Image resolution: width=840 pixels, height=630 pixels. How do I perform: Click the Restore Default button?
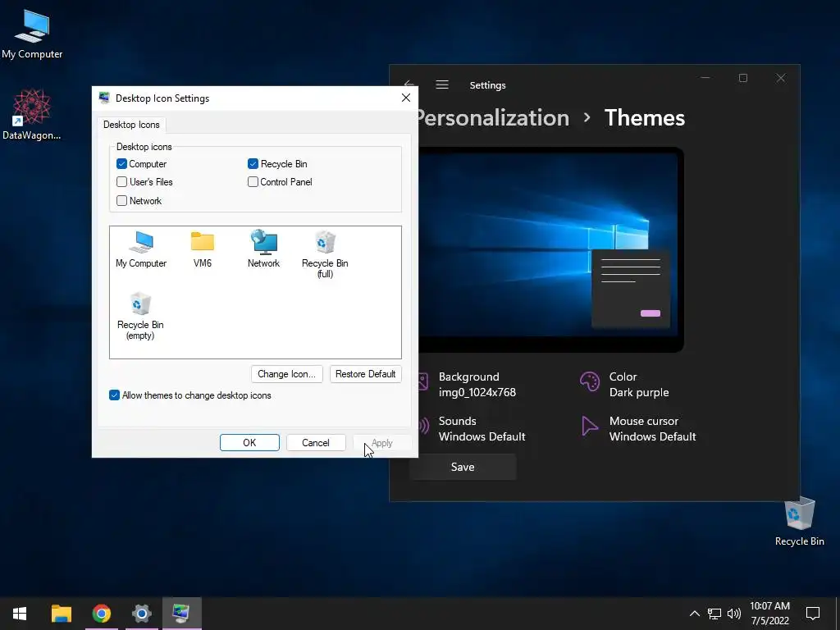point(365,374)
